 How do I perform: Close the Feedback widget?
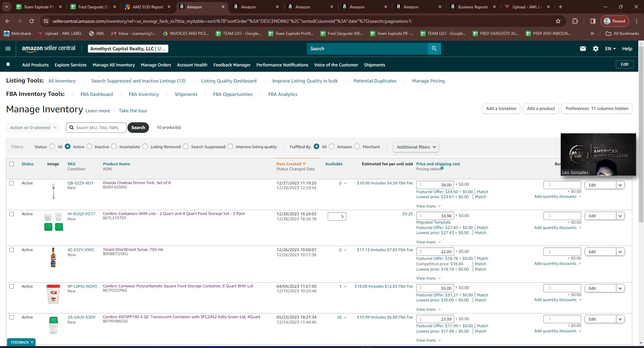point(32,342)
